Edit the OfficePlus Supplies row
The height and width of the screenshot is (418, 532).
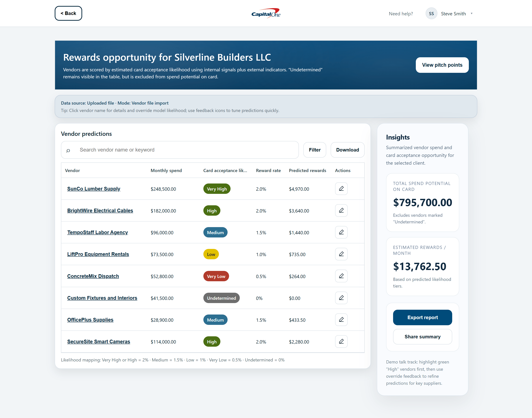coord(341,320)
